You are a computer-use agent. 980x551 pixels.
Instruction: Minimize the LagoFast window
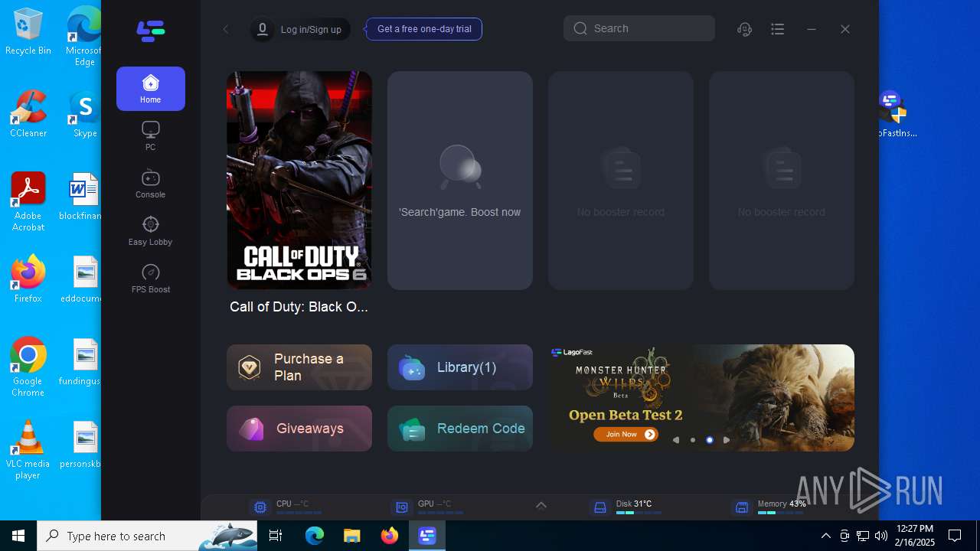(812, 29)
